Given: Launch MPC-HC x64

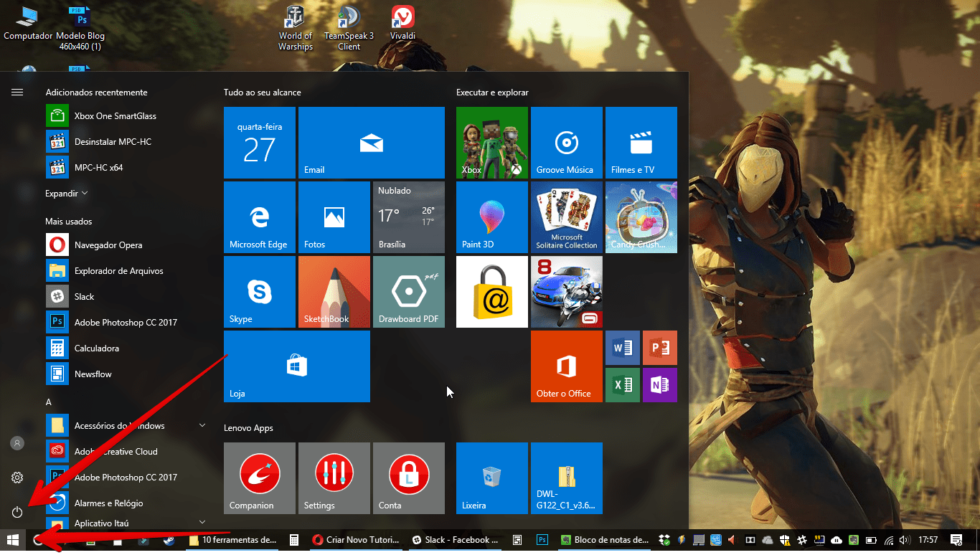Looking at the screenshot, I should click(122, 167).
